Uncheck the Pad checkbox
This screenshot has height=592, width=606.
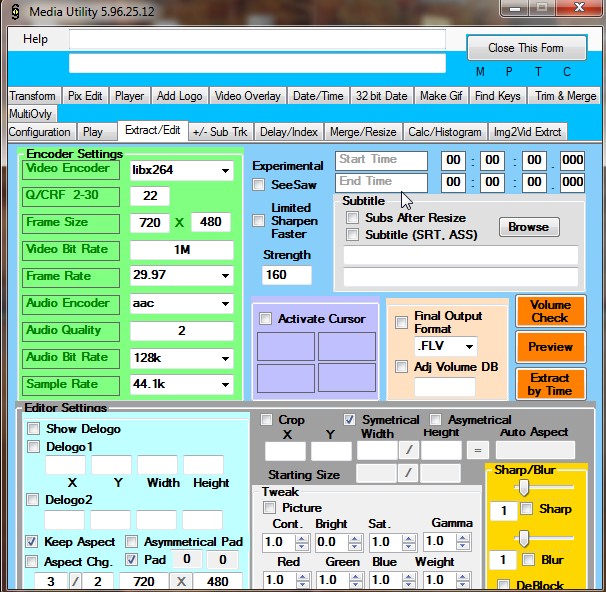pos(131,559)
